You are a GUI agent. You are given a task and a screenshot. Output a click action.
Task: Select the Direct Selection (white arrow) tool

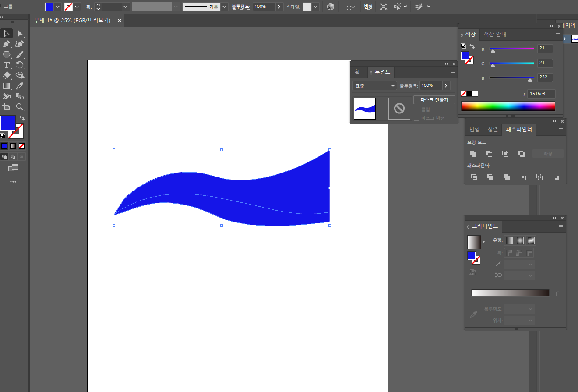tap(20, 33)
